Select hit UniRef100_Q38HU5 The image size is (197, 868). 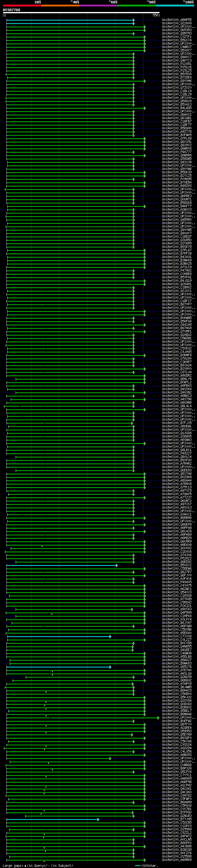pos(177,436)
